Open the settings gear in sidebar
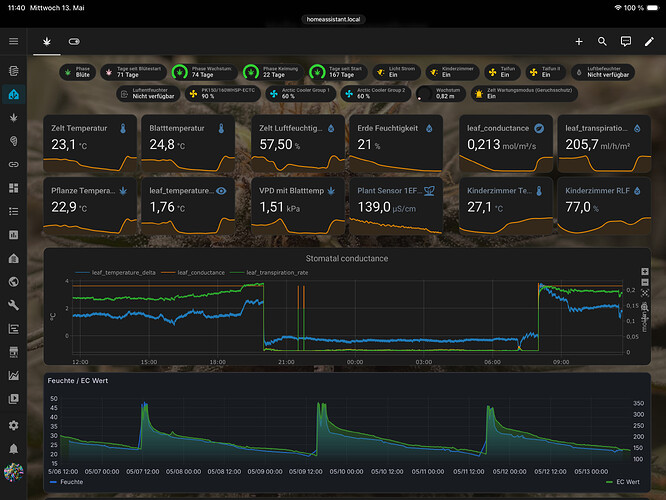The width and height of the screenshot is (666, 500). 14,425
